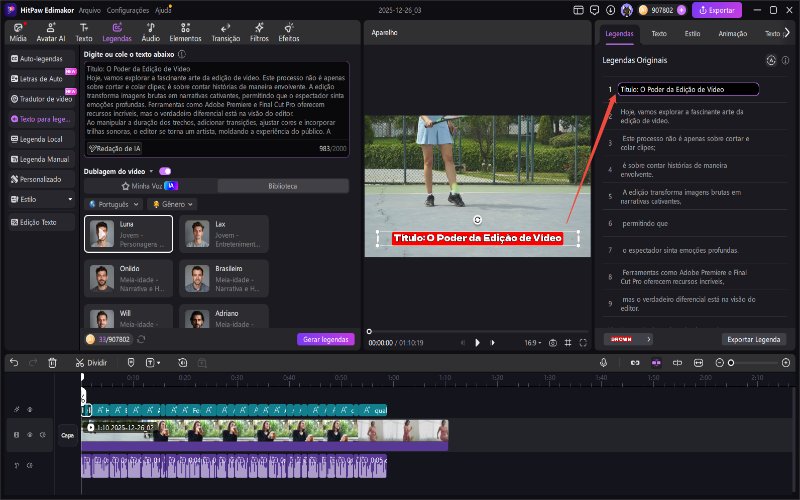Expand more right-panel tabs with chevron
The width and height of the screenshot is (800, 500).
[x=787, y=33]
